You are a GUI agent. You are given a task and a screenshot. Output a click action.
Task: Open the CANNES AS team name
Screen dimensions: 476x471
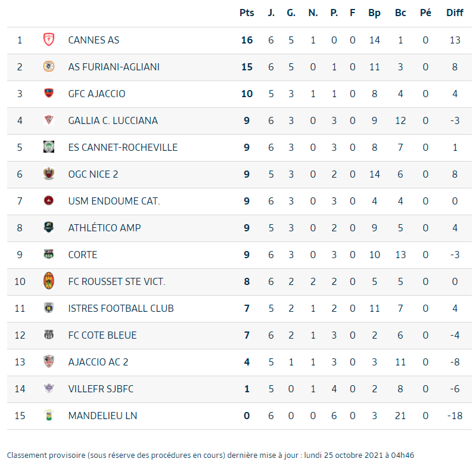[94, 40]
